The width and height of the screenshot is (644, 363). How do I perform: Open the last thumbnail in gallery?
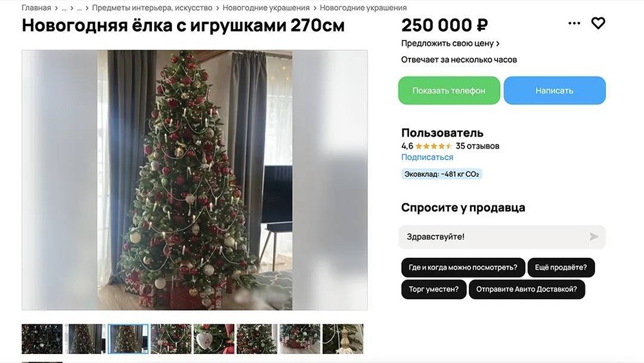(x=343, y=338)
